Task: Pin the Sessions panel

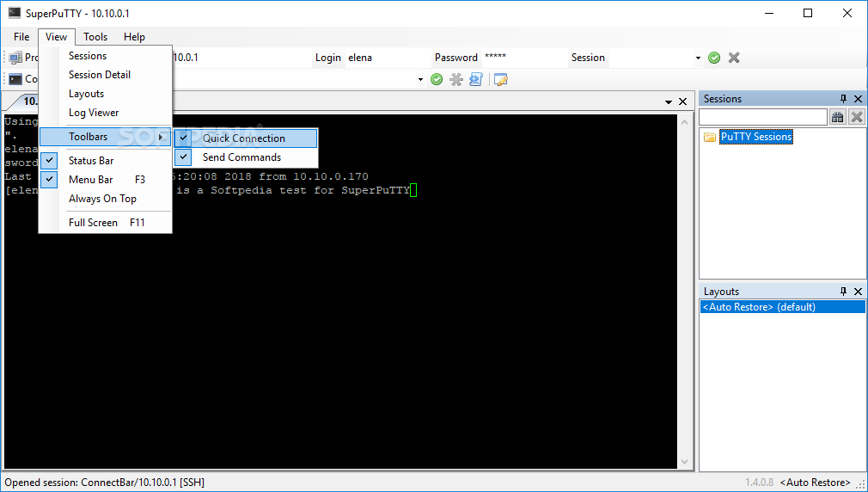Action: point(843,99)
